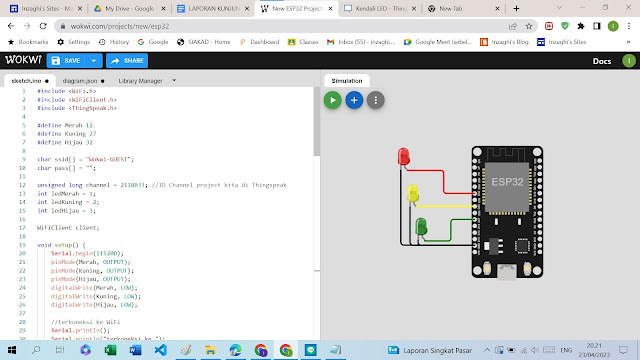This screenshot has width=640, height=360.
Task: Show hidden system tray icons
Action: (x=487, y=350)
